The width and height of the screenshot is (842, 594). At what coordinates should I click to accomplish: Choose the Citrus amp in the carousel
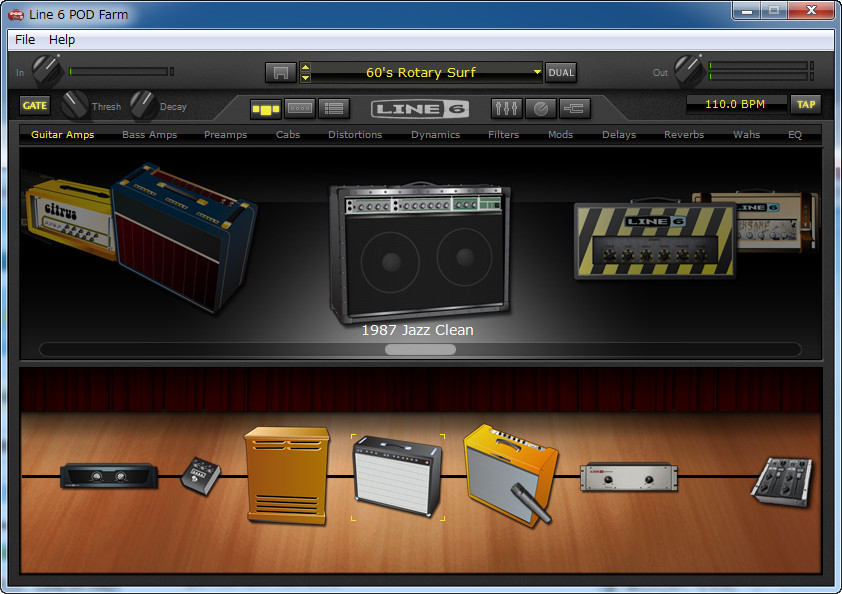point(69,221)
